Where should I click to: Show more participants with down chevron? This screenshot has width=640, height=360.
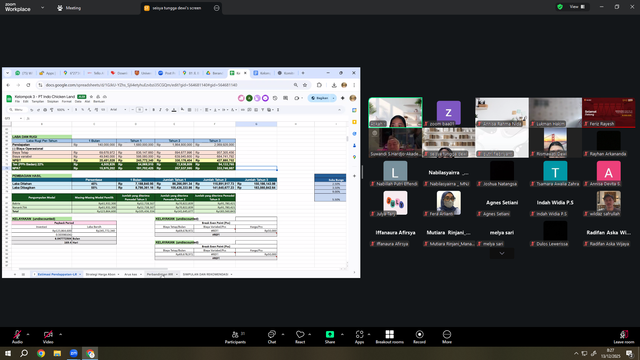click(502, 253)
